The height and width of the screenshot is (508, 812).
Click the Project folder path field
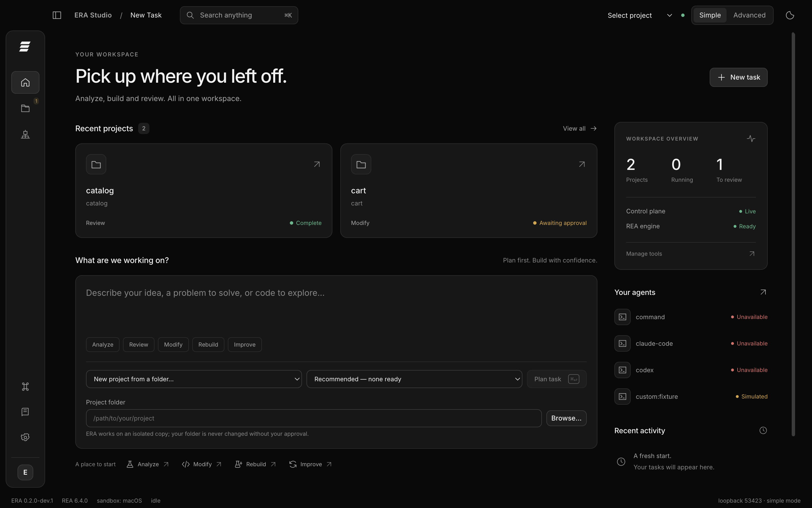point(314,418)
